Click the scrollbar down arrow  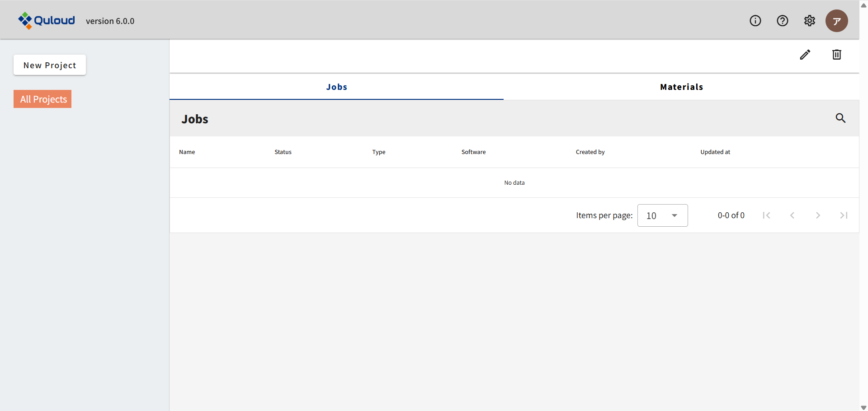point(863,407)
